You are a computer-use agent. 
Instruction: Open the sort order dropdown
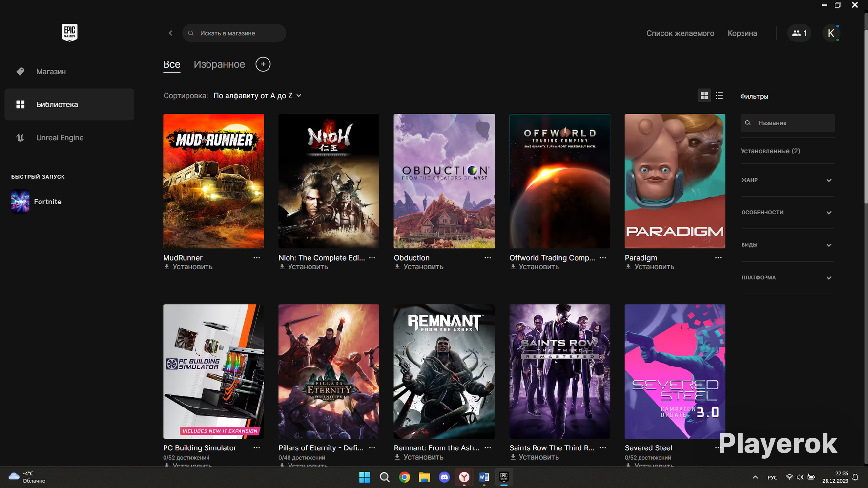(x=258, y=96)
